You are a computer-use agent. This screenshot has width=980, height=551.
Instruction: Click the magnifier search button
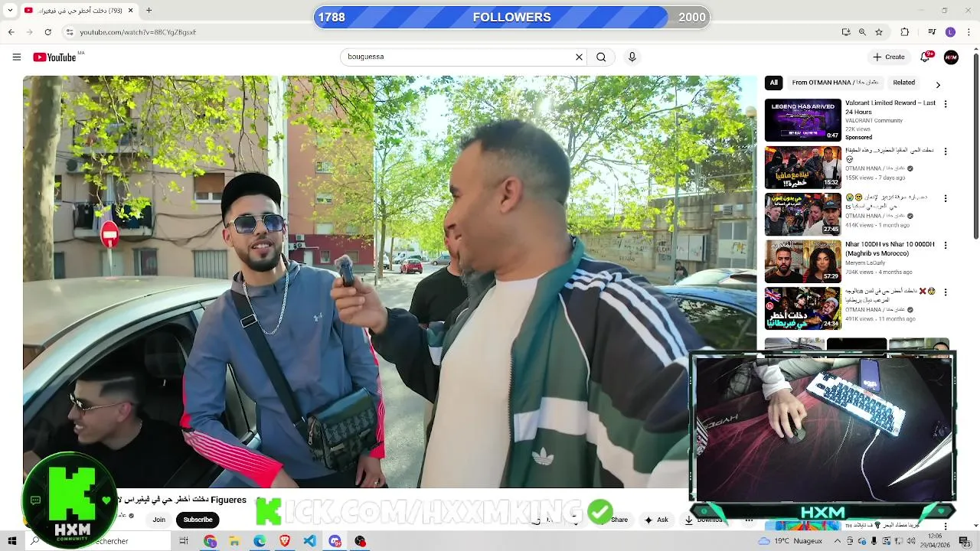click(601, 57)
